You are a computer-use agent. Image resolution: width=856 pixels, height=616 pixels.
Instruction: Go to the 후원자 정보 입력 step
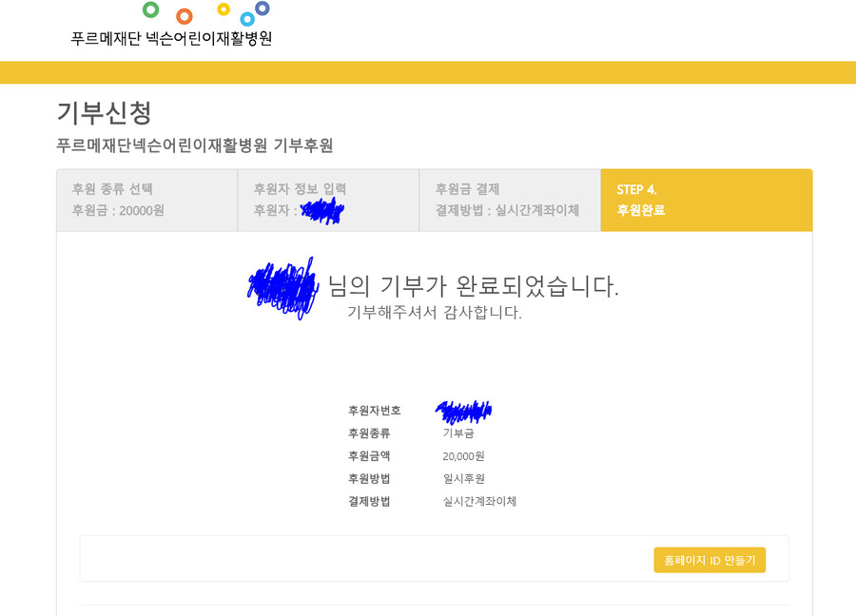click(x=327, y=200)
